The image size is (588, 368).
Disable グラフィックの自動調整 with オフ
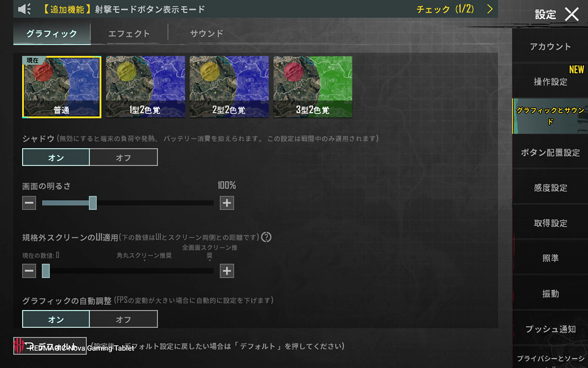point(124,319)
